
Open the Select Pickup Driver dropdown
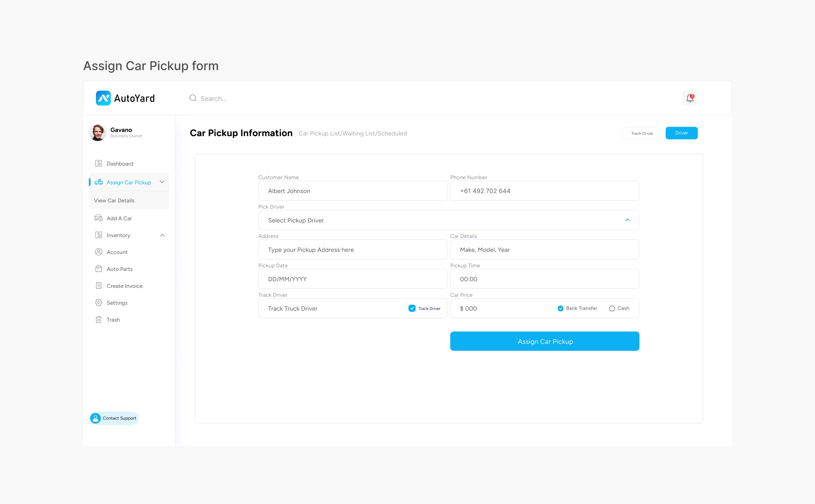pos(449,220)
